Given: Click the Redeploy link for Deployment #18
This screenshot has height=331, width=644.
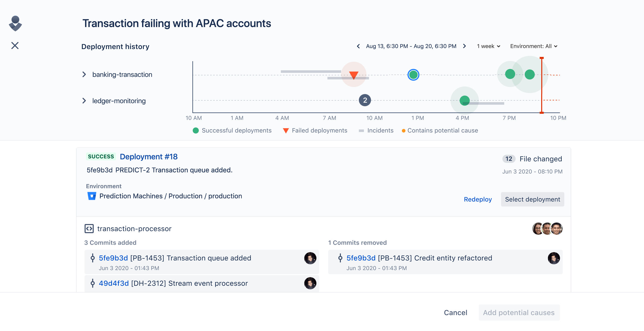Looking at the screenshot, I should tap(478, 199).
